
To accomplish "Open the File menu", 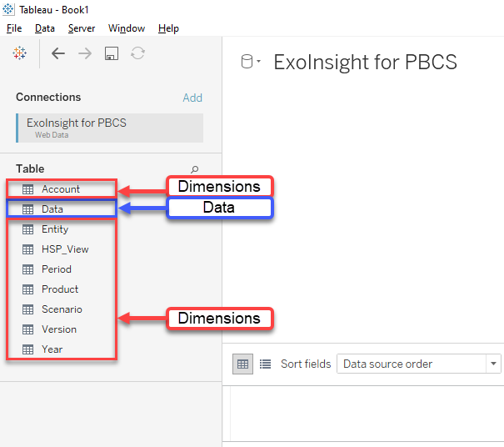I will (x=14, y=28).
